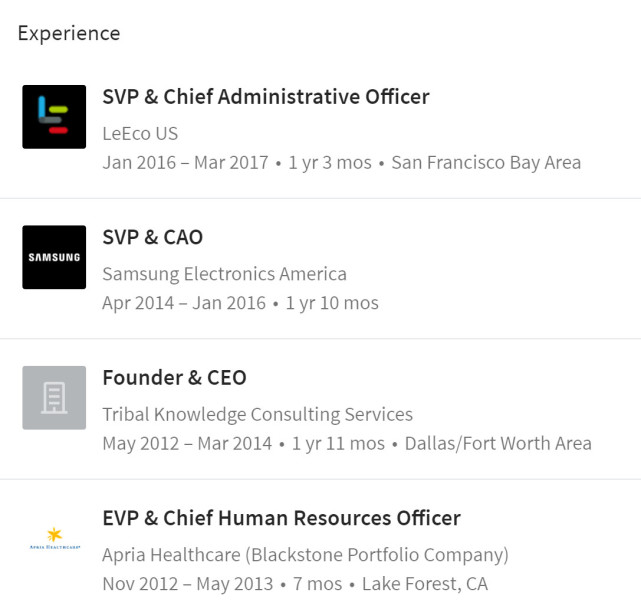Click the Jan 2016 – Mar 2017 date range
Image resolution: width=641 pixels, height=612 pixels.
[185, 162]
